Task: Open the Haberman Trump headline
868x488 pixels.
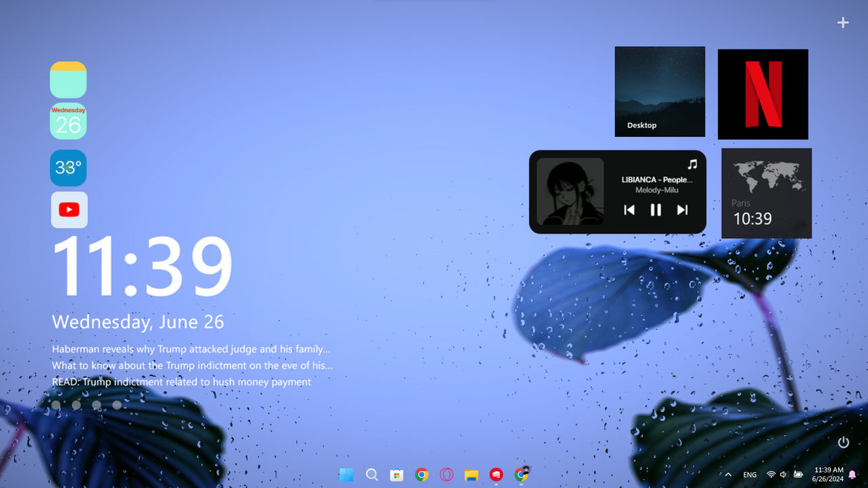Action: point(191,348)
